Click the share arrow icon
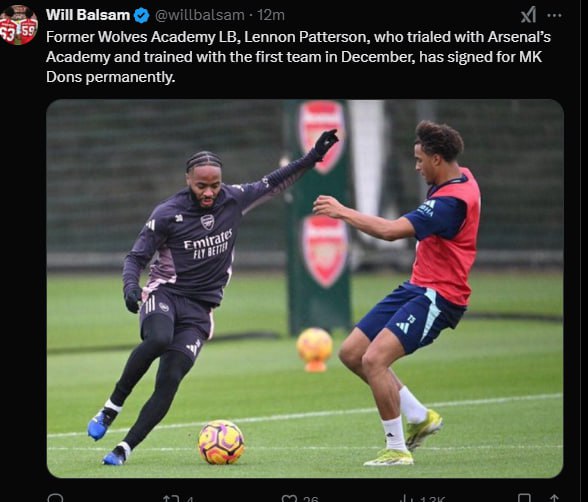 point(554,499)
